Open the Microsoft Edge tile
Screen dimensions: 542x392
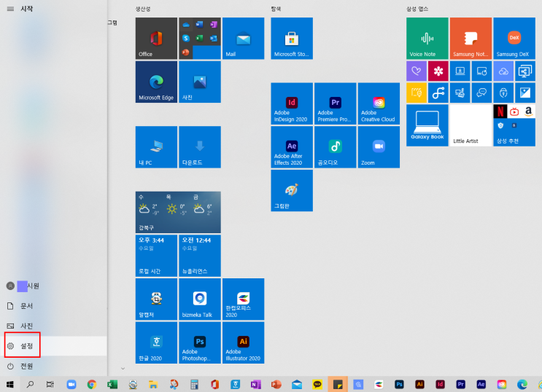(x=156, y=82)
